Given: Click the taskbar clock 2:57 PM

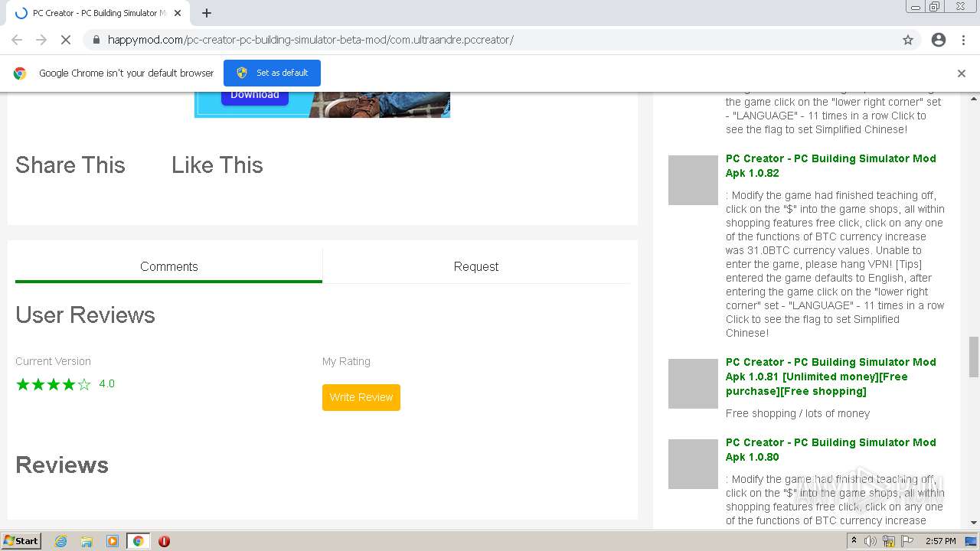Looking at the screenshot, I should (941, 541).
